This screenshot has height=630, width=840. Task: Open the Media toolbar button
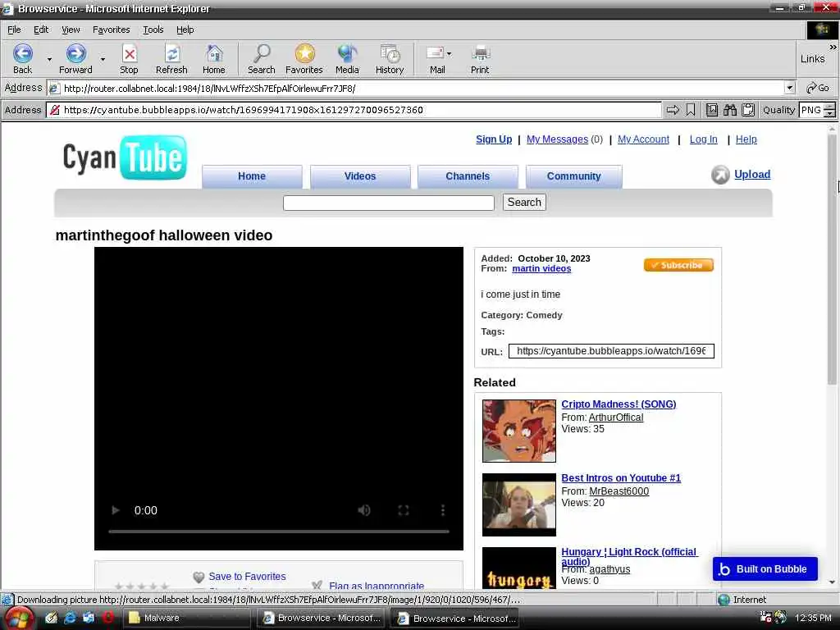(x=347, y=59)
